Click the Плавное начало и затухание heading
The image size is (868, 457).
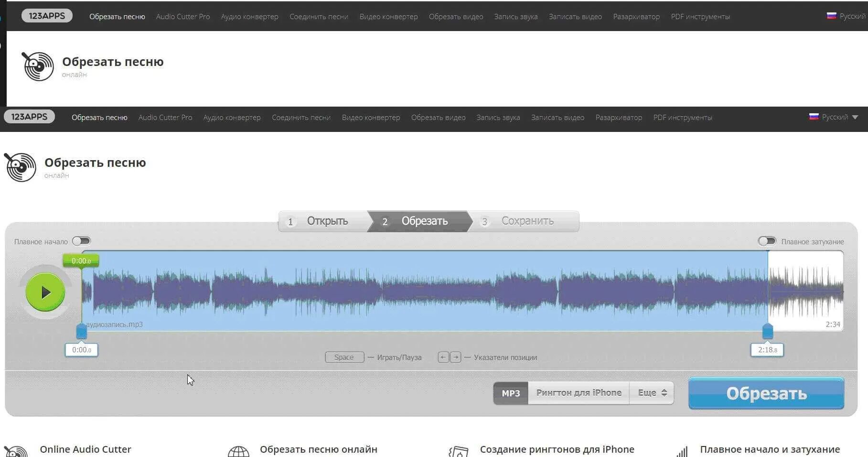coord(770,449)
